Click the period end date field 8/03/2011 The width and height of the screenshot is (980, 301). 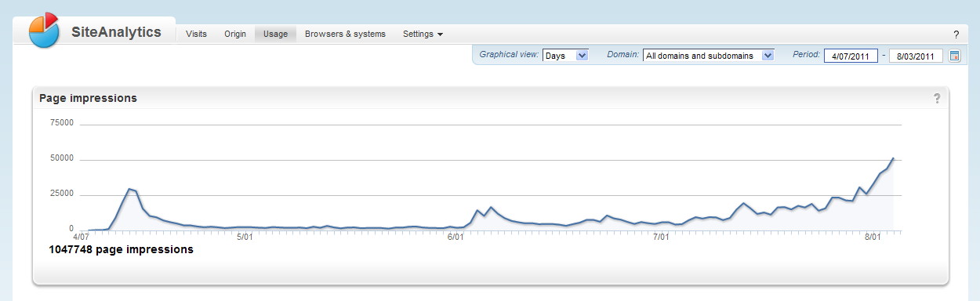(x=916, y=56)
